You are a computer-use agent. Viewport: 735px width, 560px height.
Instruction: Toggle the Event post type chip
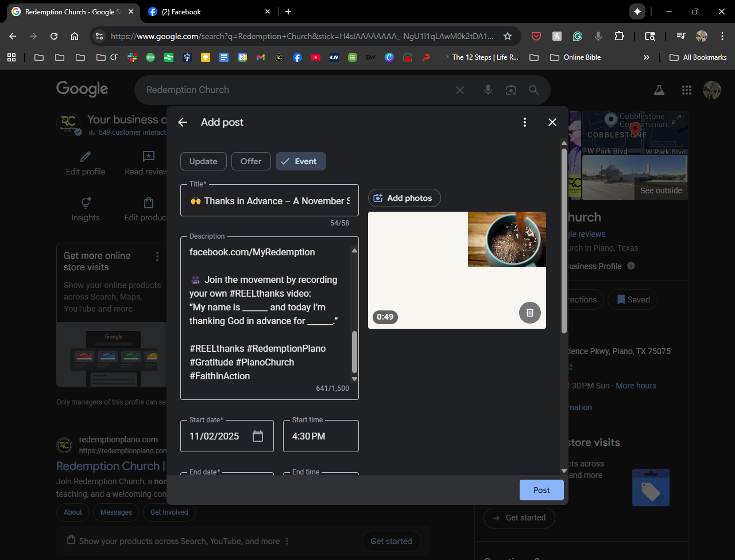pos(300,161)
